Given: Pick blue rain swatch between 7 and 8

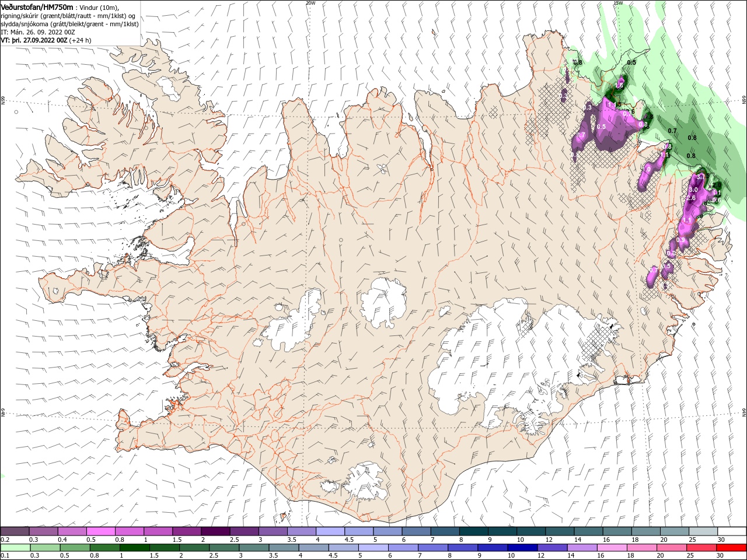Looking at the screenshot, I should [x=432, y=548].
